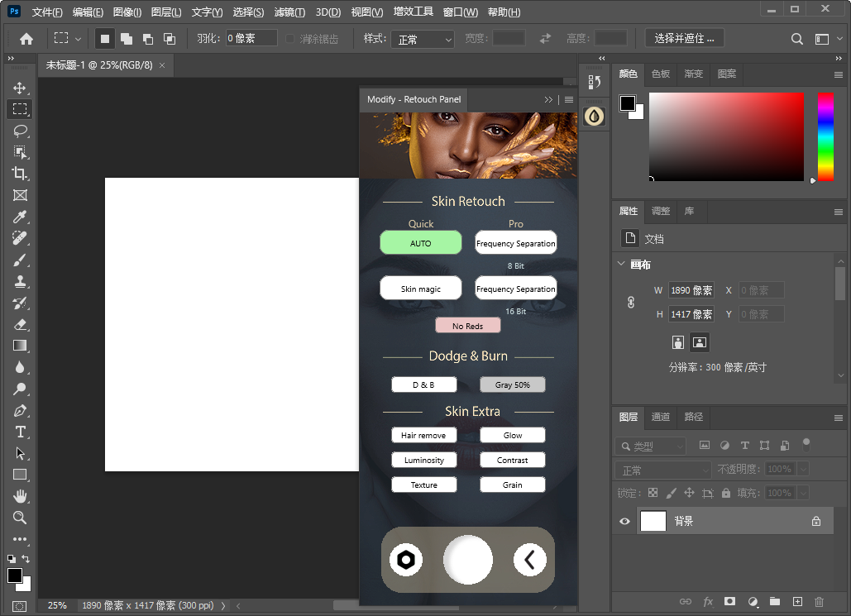Open the layer blend mode 正常 dropdown
851x616 pixels.
662,470
